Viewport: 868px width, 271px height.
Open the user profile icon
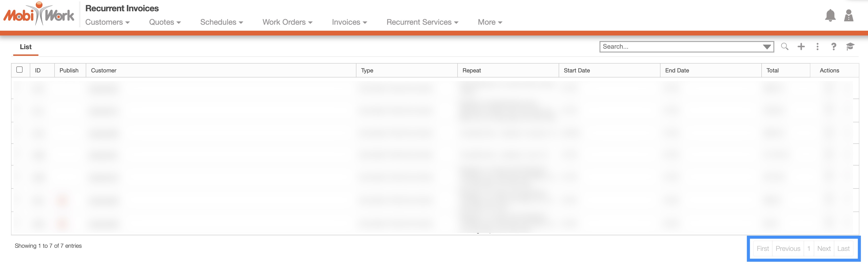pyautogui.click(x=849, y=16)
